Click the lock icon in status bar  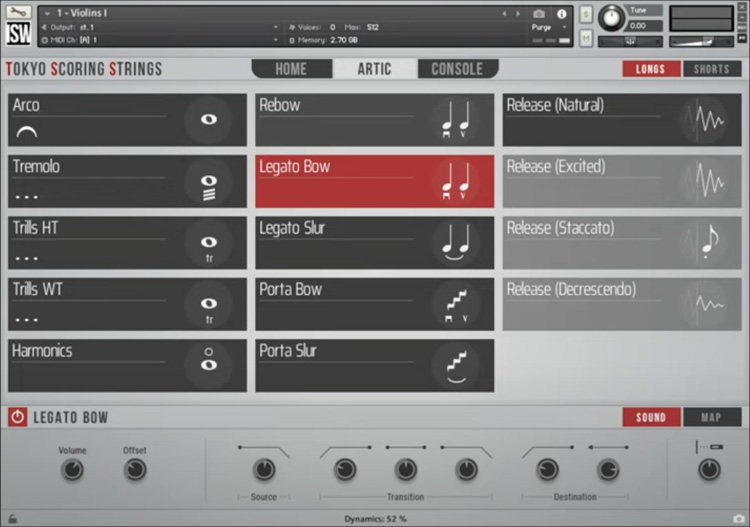click(x=13, y=518)
